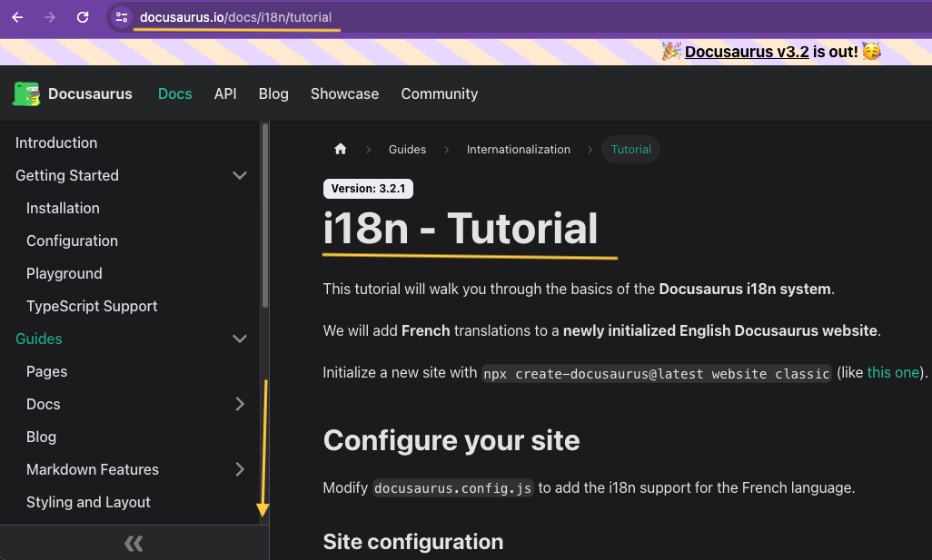The width and height of the screenshot is (932, 560).
Task: Select Getting Started in the sidebar
Action: 67,175
